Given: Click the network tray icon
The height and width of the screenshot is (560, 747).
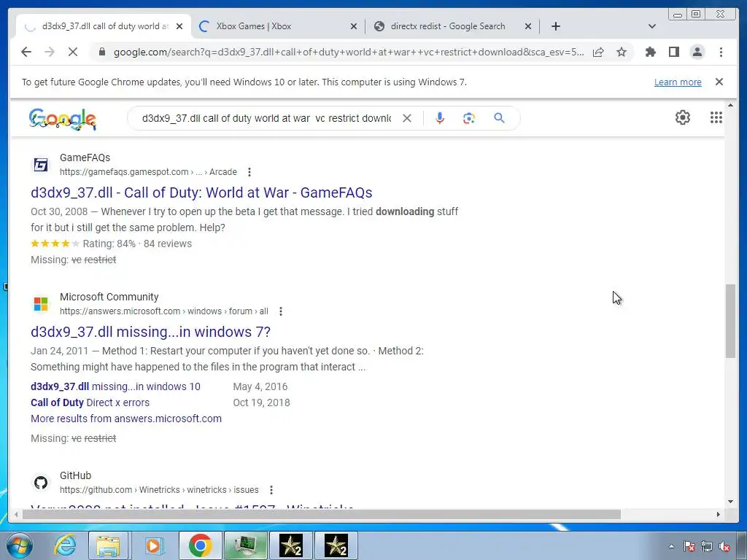Looking at the screenshot, I should click(707, 547).
